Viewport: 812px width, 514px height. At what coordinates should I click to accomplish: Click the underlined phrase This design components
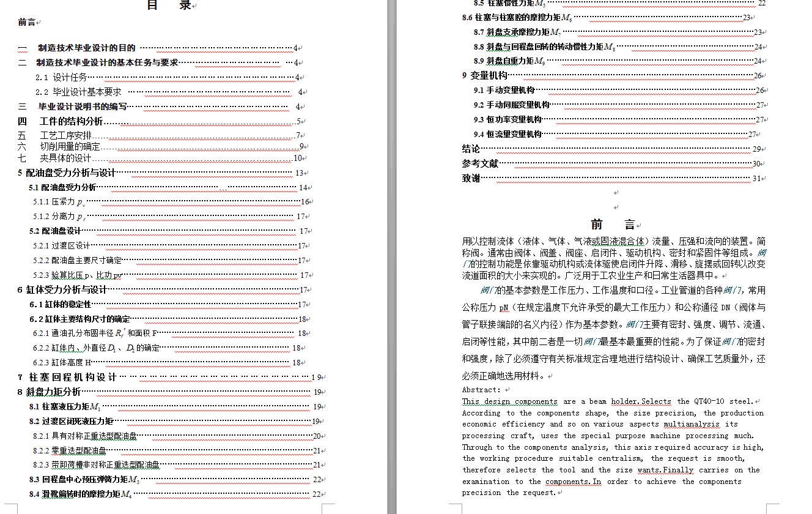[x=510, y=402]
